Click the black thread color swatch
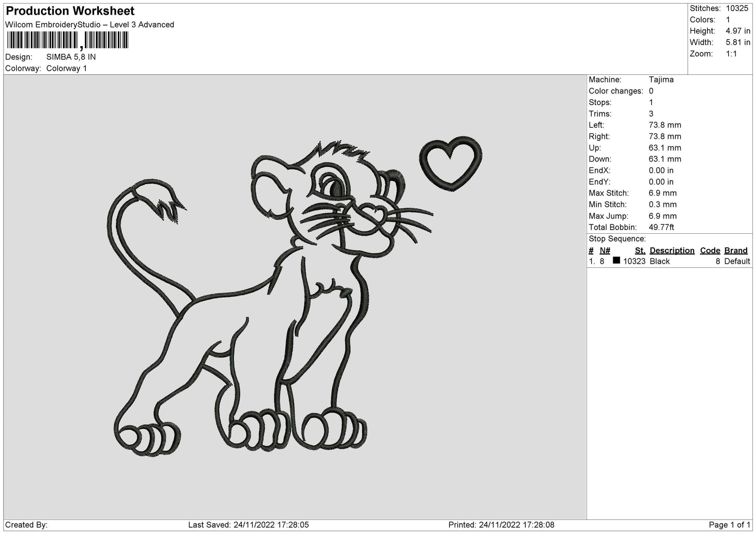 [616, 260]
